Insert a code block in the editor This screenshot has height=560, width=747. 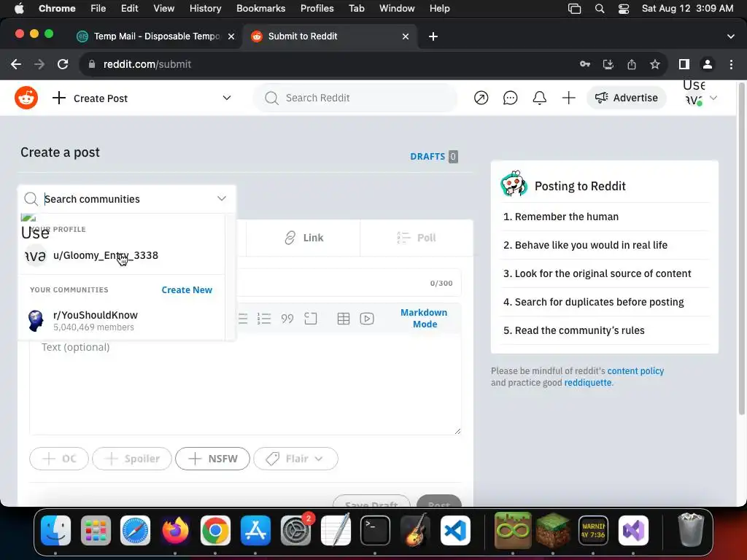coord(311,319)
